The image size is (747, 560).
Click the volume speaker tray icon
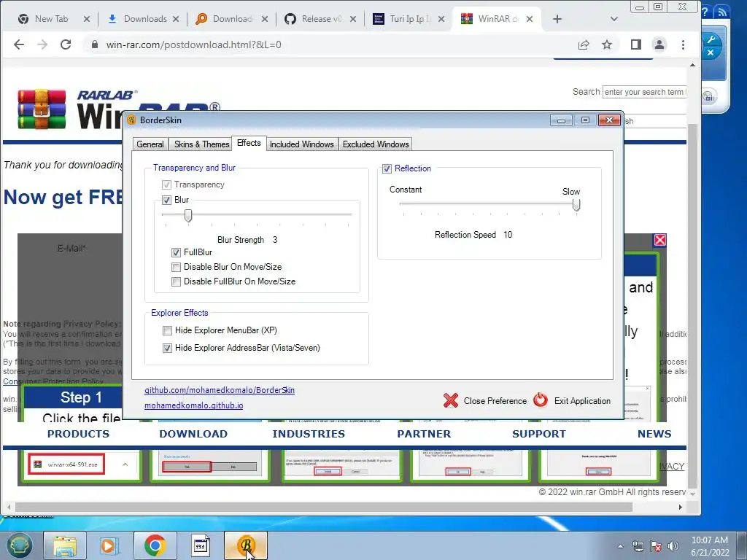[673, 546]
